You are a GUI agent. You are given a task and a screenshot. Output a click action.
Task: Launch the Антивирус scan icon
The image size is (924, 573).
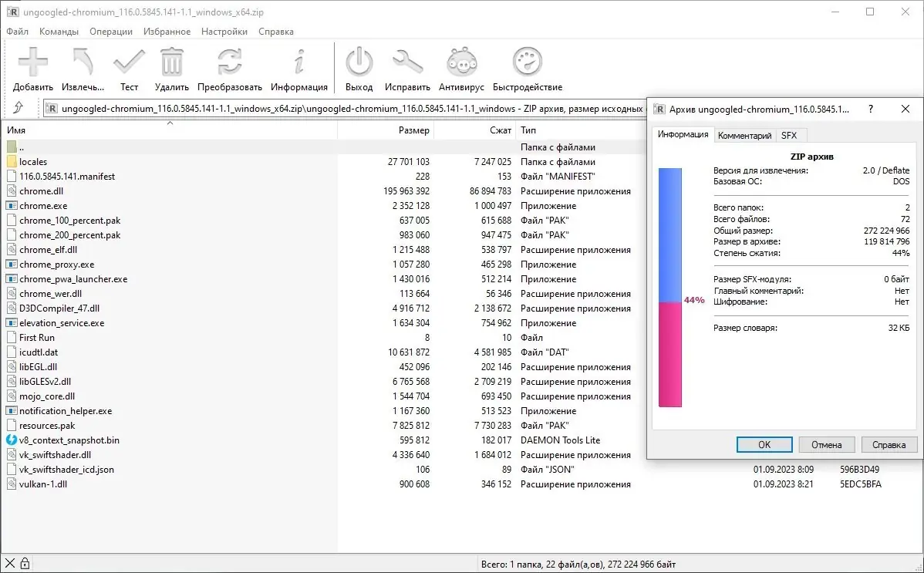(x=461, y=62)
